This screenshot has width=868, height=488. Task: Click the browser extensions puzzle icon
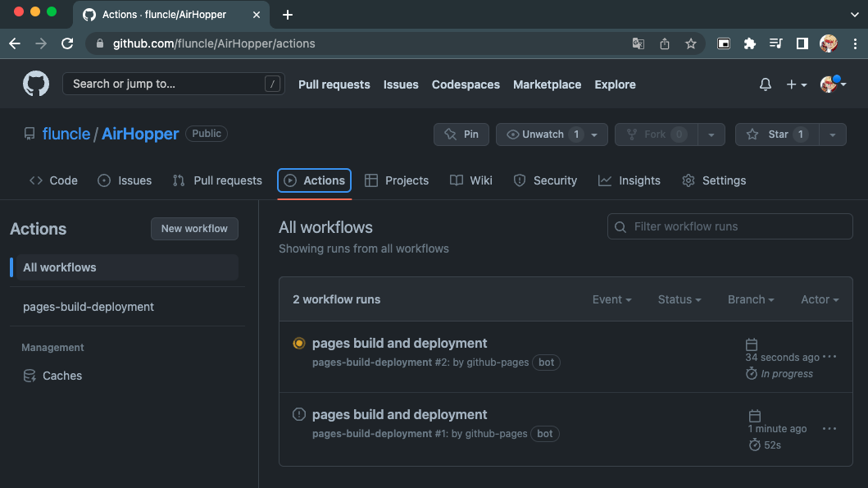pos(749,43)
